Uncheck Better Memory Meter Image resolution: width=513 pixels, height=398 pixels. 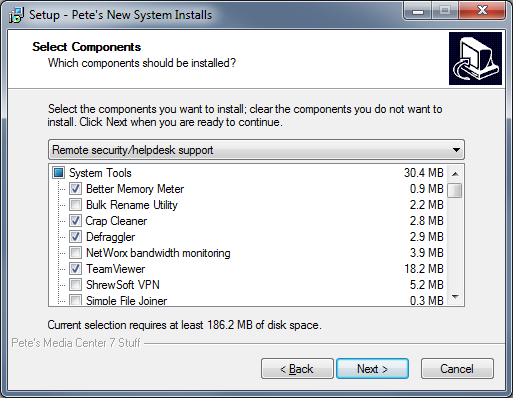[75, 189]
